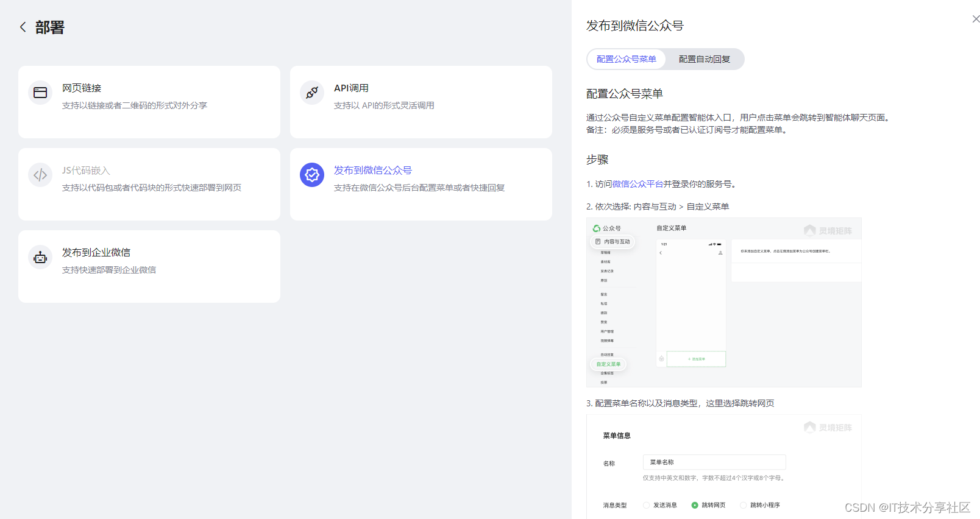Click the 发布到微信公众号 badge check icon
This screenshot has height=519, width=980.
point(312,175)
